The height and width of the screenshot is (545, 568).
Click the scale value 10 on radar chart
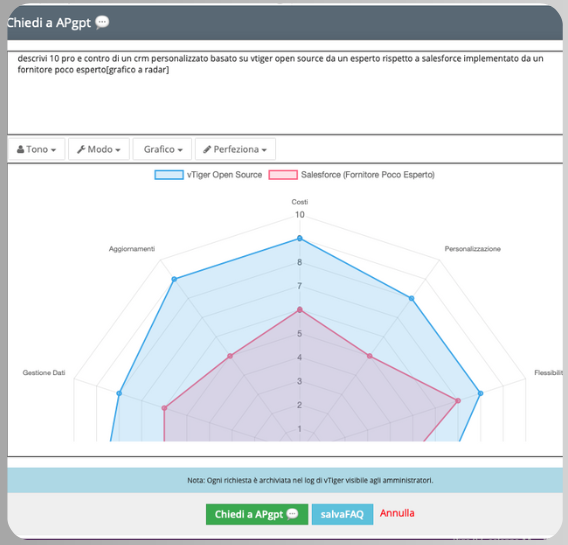pos(300,215)
